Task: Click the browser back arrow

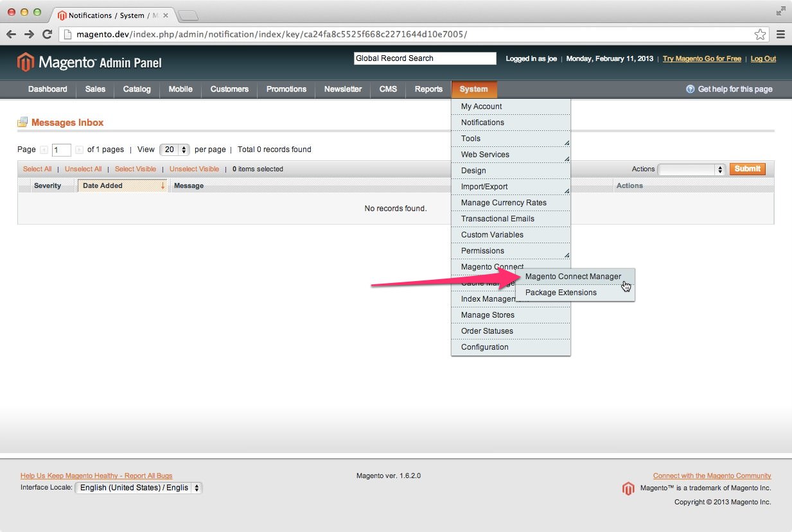Action: coord(12,35)
